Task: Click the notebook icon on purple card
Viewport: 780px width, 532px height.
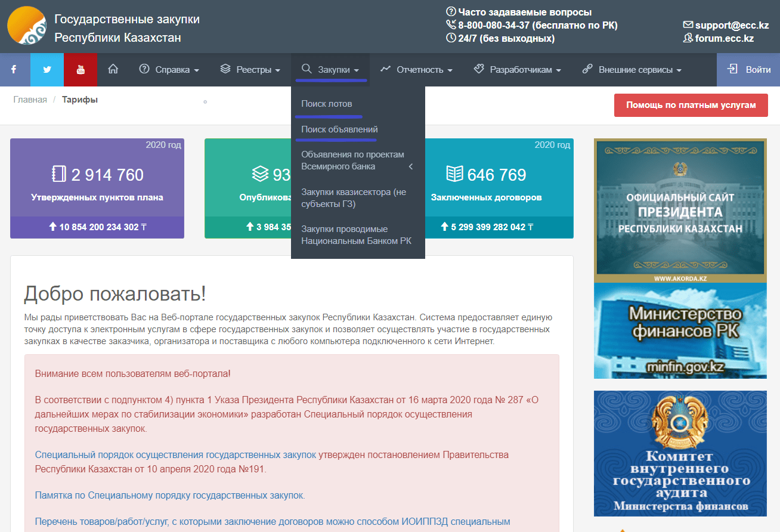Action: coord(58,174)
